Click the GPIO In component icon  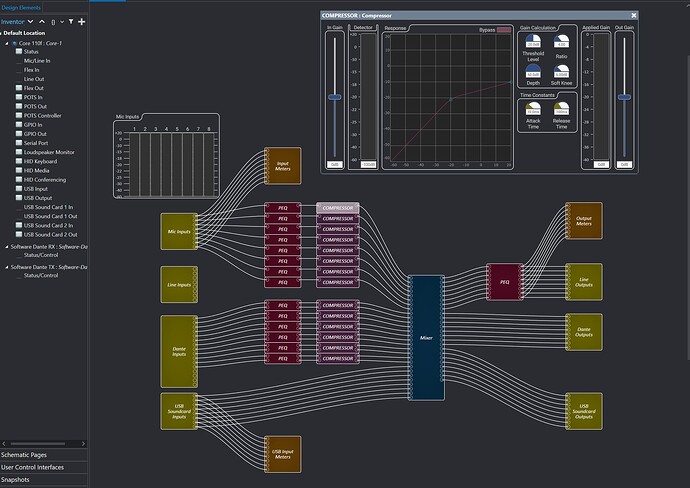point(19,125)
